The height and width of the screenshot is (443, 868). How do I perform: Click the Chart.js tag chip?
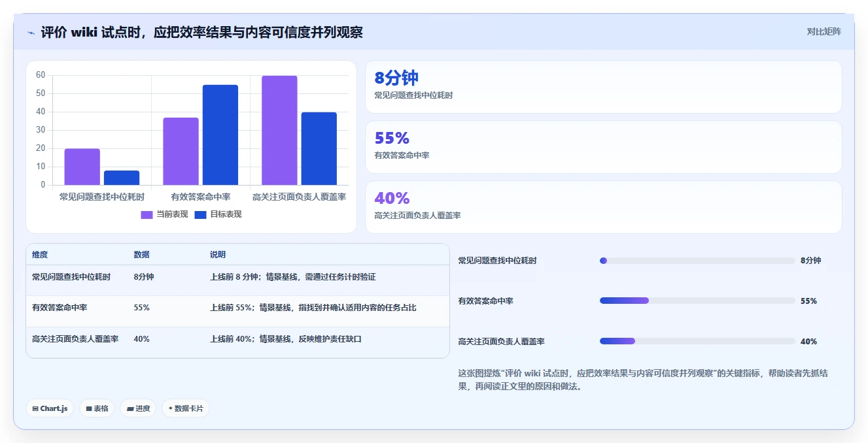[50, 408]
